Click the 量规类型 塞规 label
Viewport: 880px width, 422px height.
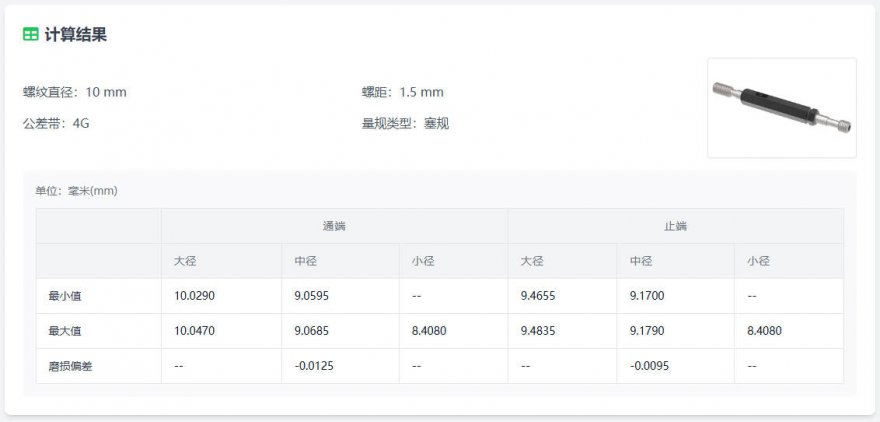click(405, 123)
